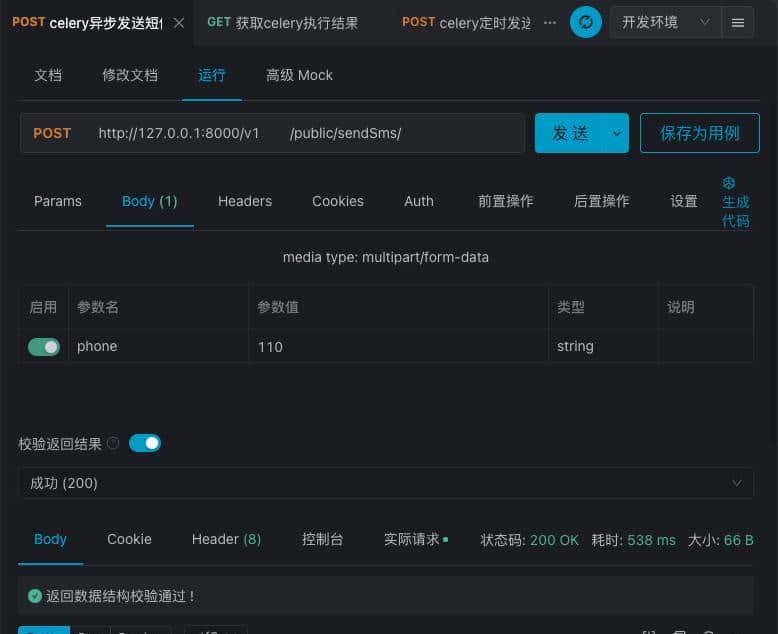Image resolution: width=778 pixels, height=634 pixels.
Task: Open the 修改文档 tab
Action: (130, 75)
